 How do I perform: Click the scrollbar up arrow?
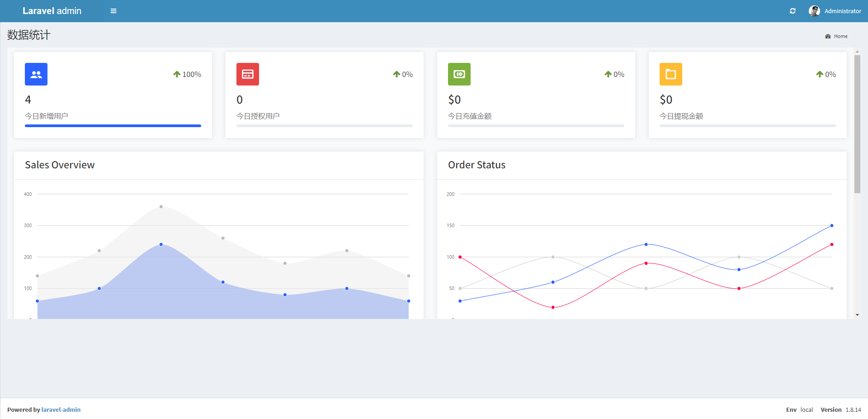[857, 52]
